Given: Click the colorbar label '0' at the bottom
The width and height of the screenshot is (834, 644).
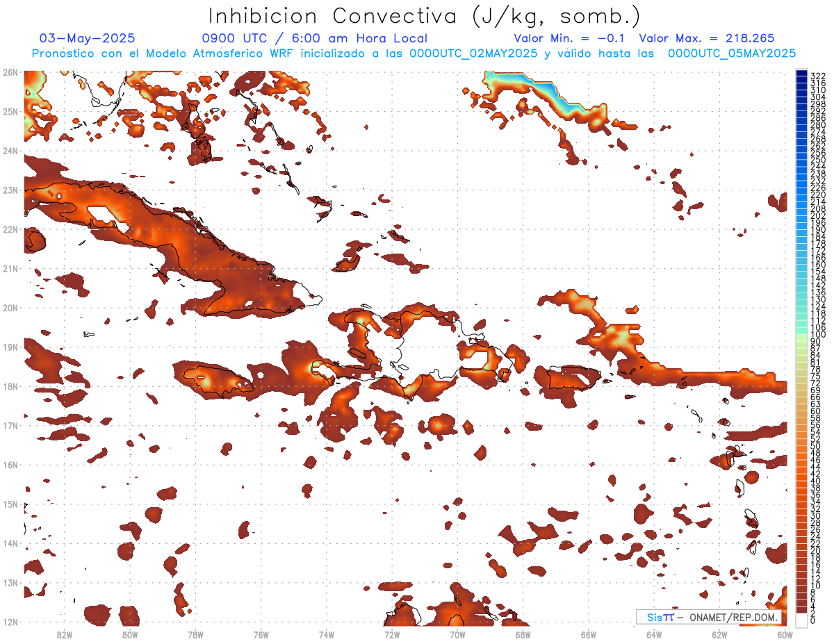Looking at the screenshot, I should (813, 620).
